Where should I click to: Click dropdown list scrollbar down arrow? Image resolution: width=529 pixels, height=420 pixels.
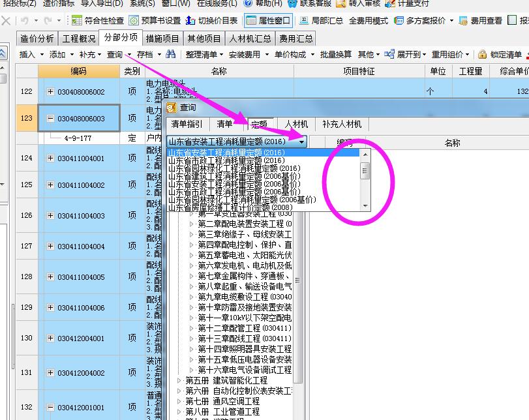click(365, 206)
